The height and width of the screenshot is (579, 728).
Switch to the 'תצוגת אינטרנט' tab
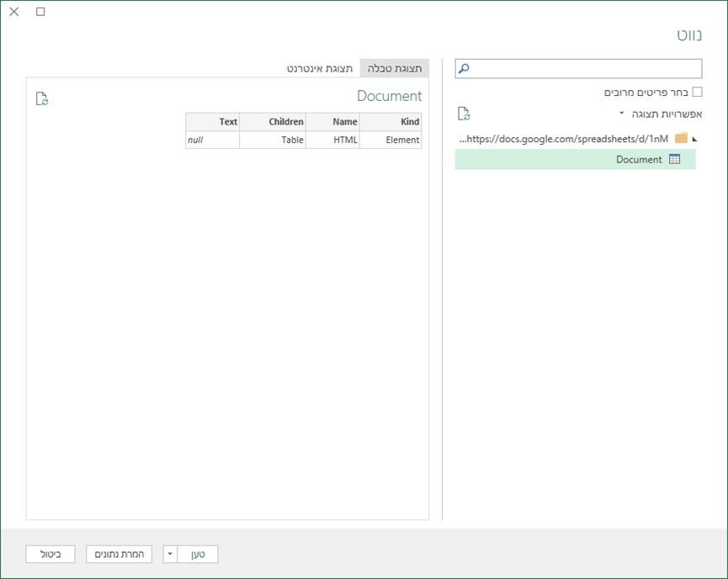tap(320, 68)
